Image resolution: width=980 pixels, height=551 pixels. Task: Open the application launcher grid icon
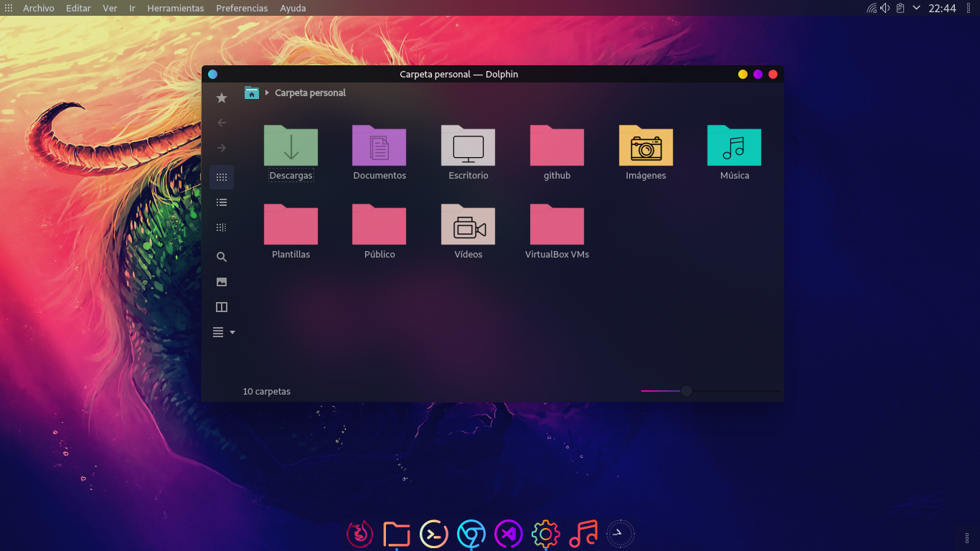point(9,8)
